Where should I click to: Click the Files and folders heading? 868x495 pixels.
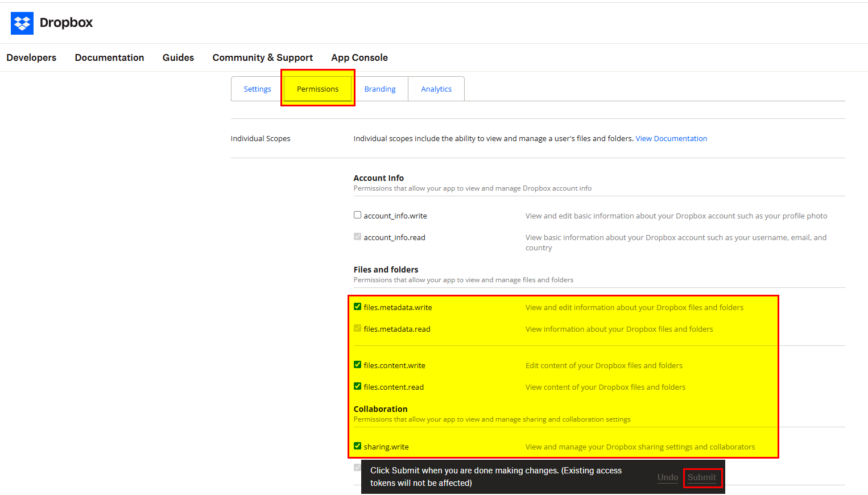click(x=386, y=270)
